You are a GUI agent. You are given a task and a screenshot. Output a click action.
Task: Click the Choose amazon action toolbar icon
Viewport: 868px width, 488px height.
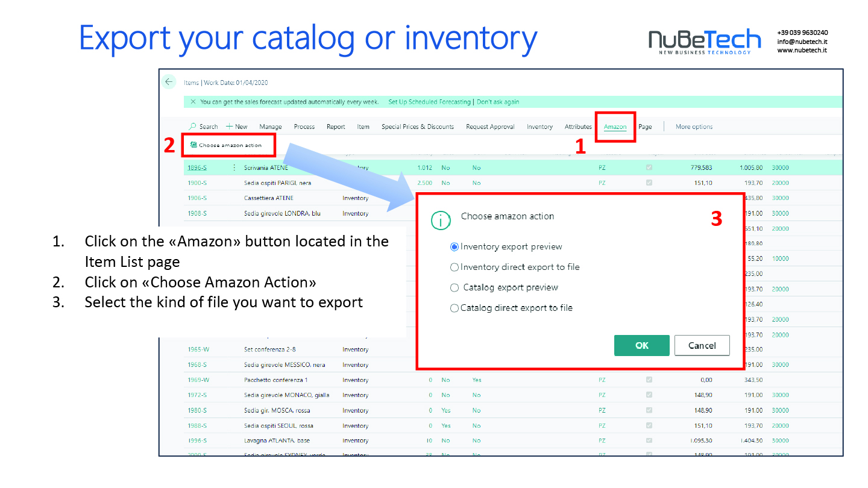click(x=193, y=145)
